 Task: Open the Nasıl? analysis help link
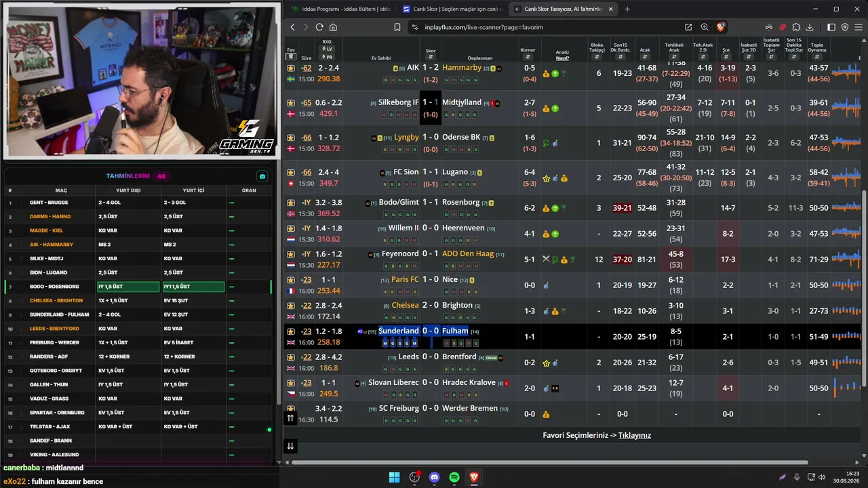pos(562,58)
